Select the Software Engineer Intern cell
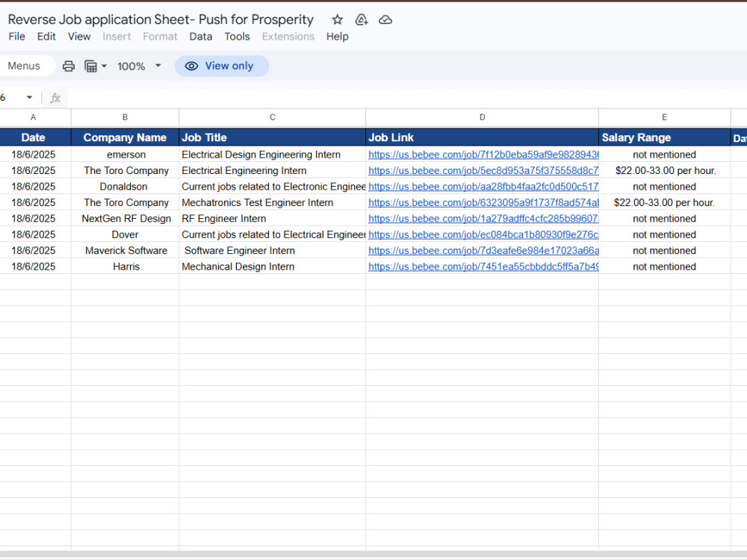 point(272,250)
